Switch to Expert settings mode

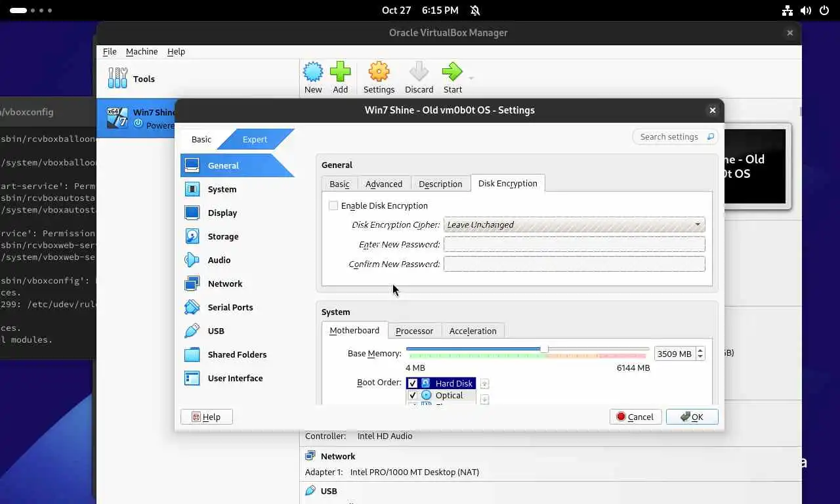point(255,139)
